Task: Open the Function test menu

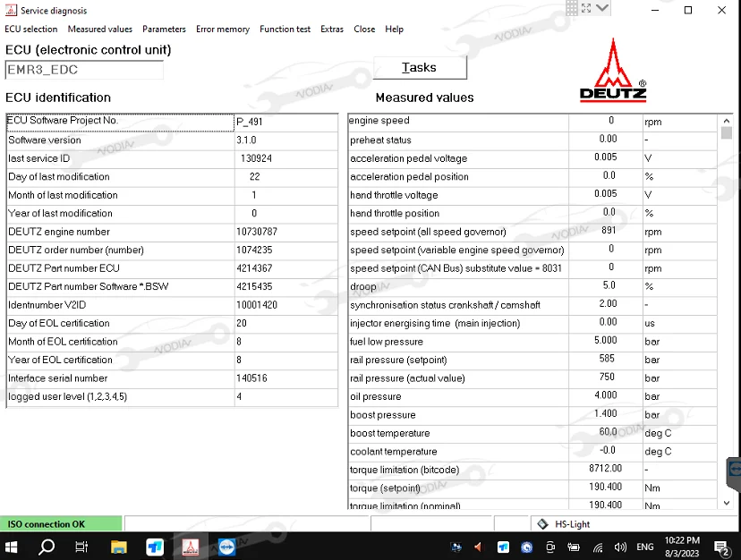Action: (285, 29)
